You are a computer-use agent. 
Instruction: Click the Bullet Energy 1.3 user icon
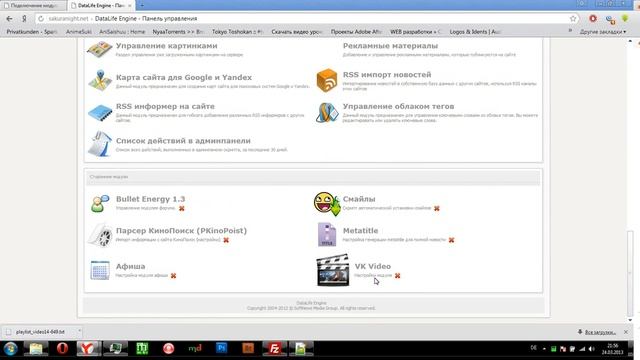point(100,203)
